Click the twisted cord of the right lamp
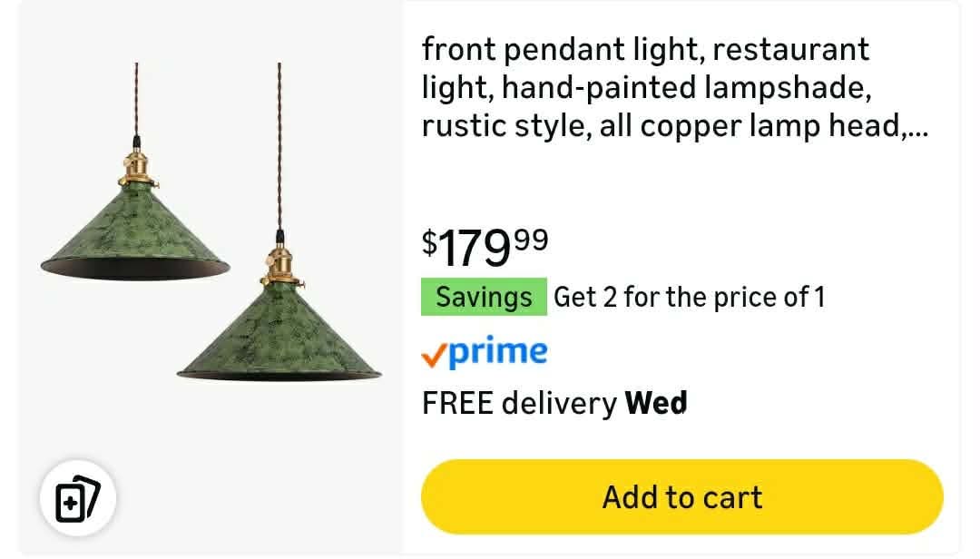 point(279,147)
